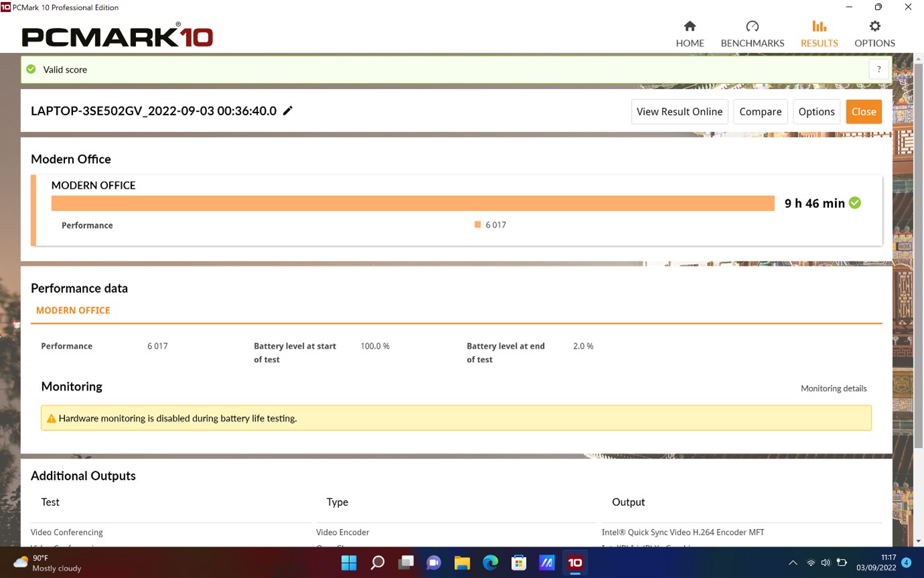The image size is (924, 578).
Task: Open Microsoft Store from the taskbar
Action: [519, 563]
